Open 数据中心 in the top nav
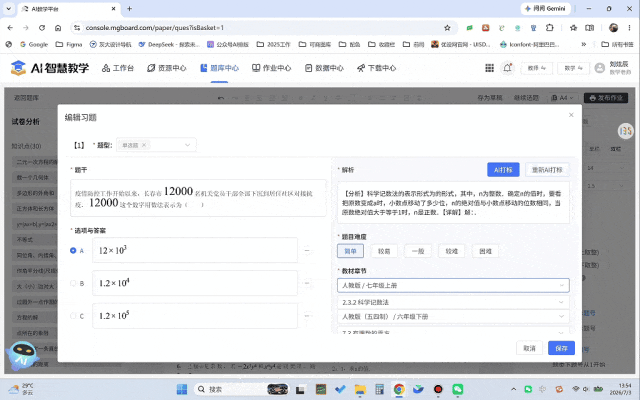Screen dimensions: 640x400 pos(324,68)
